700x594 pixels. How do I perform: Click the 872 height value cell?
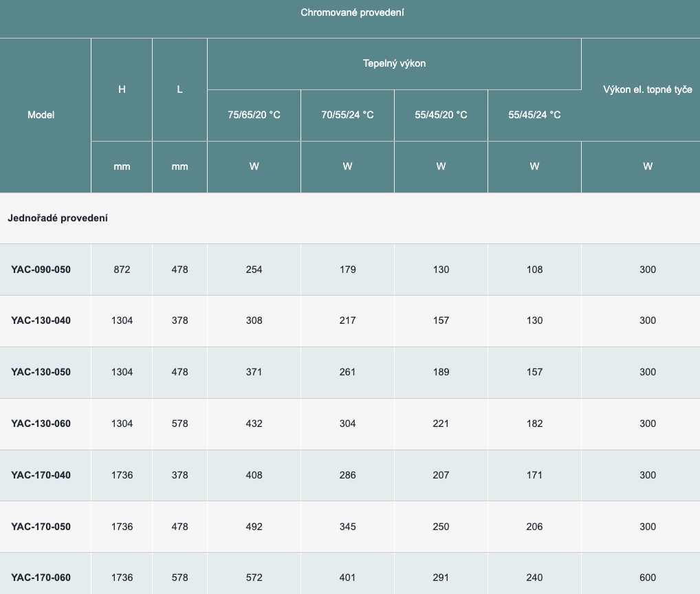coord(122,269)
